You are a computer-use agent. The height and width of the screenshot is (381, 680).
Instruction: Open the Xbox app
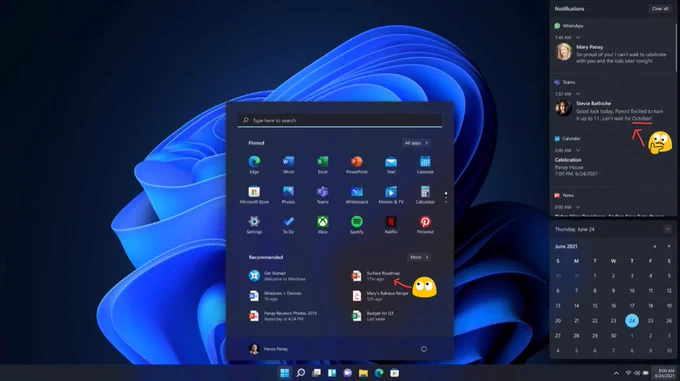click(x=323, y=224)
